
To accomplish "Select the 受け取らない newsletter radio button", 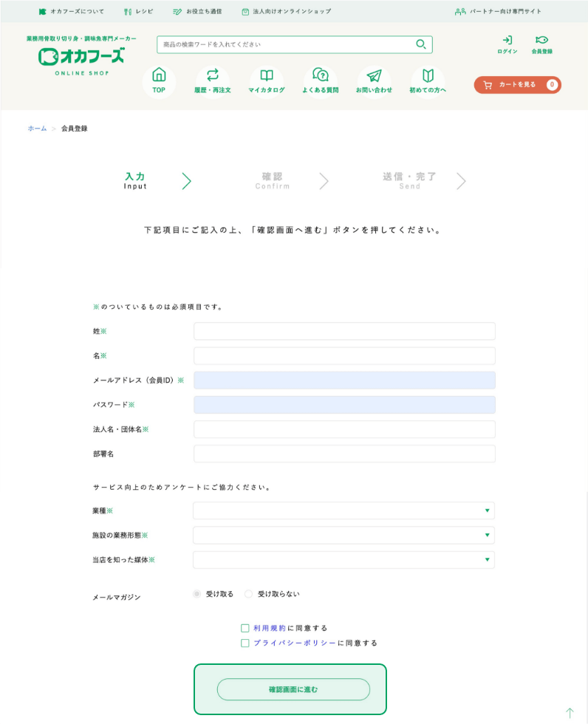I will 248,594.
